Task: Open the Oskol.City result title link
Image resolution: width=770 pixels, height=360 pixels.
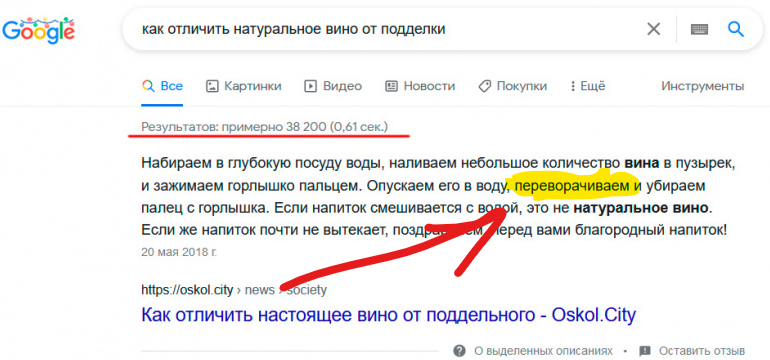Action: coord(388,314)
